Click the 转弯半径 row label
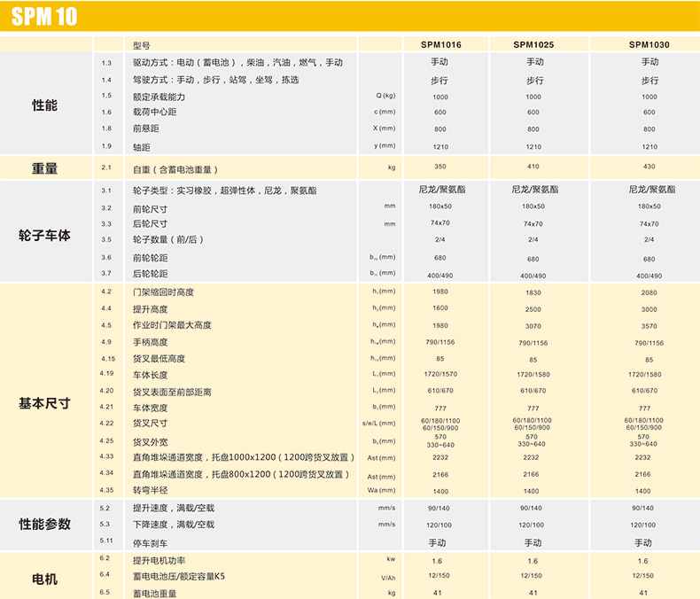The image size is (700, 599). [152, 490]
